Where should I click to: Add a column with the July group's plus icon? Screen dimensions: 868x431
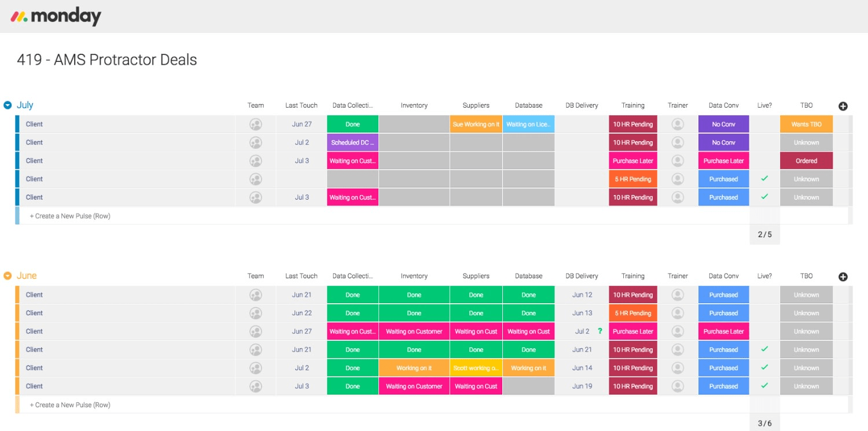pos(843,106)
